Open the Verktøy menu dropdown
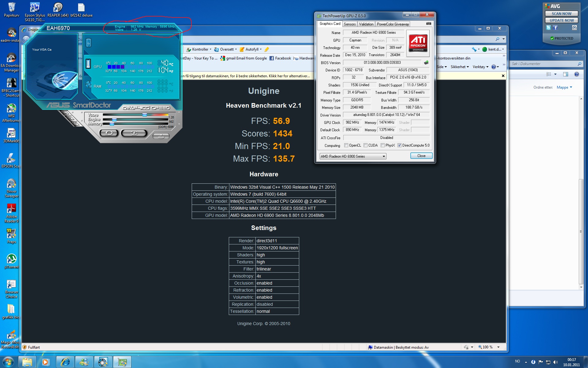588x368 pixels. pyautogui.click(x=481, y=67)
